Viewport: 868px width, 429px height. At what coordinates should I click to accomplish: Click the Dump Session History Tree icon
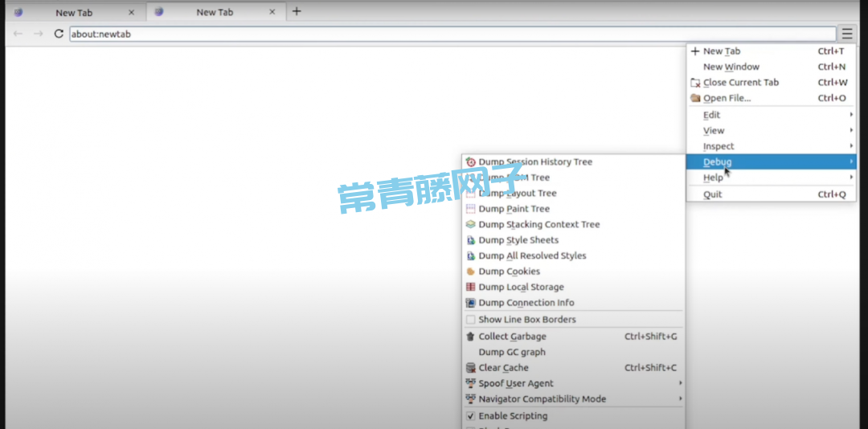471,162
